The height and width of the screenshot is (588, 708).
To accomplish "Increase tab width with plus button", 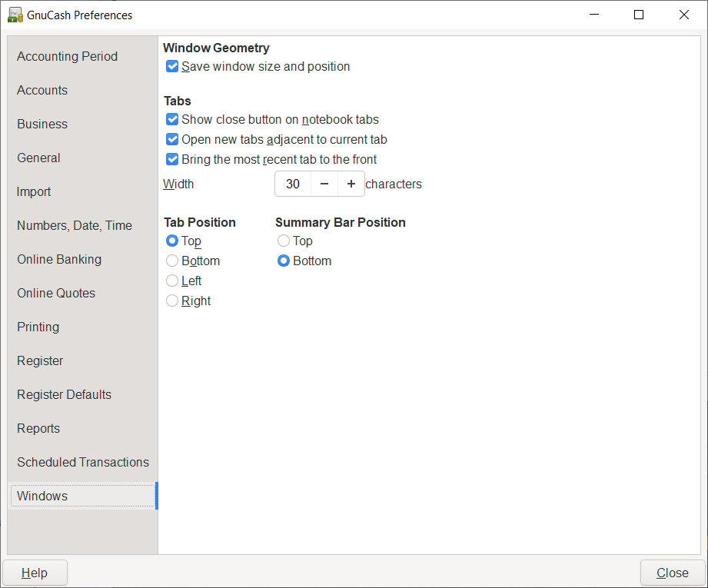I will 351,184.
